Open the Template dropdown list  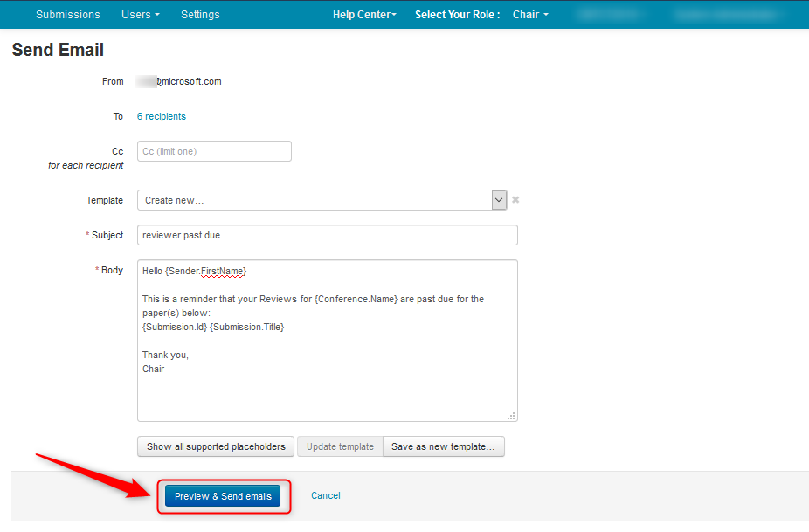tap(499, 200)
